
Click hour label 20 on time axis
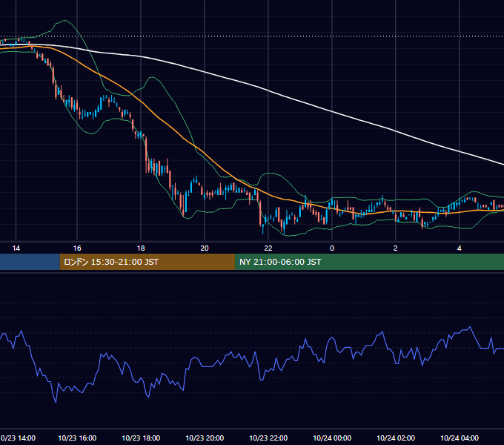[205, 248]
